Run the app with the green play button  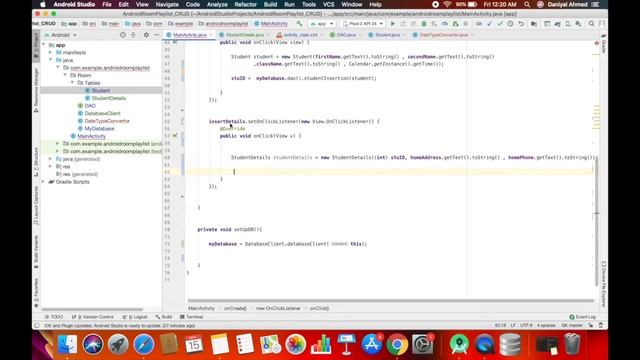tap(393, 24)
